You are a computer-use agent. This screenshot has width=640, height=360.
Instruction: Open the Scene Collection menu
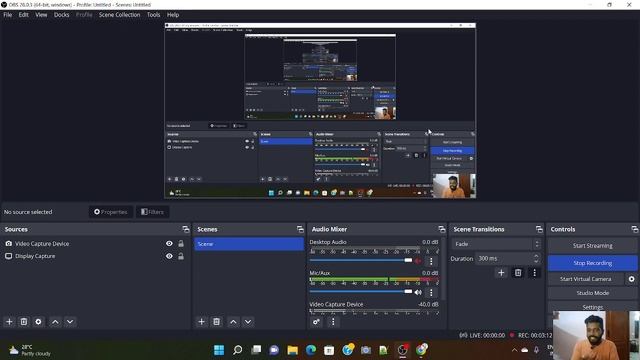pos(120,15)
